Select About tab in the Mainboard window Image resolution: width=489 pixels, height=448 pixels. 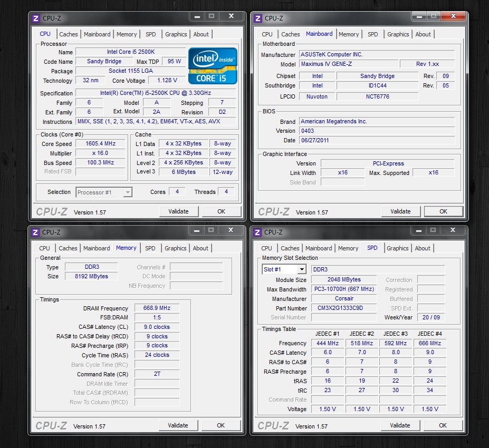423,34
